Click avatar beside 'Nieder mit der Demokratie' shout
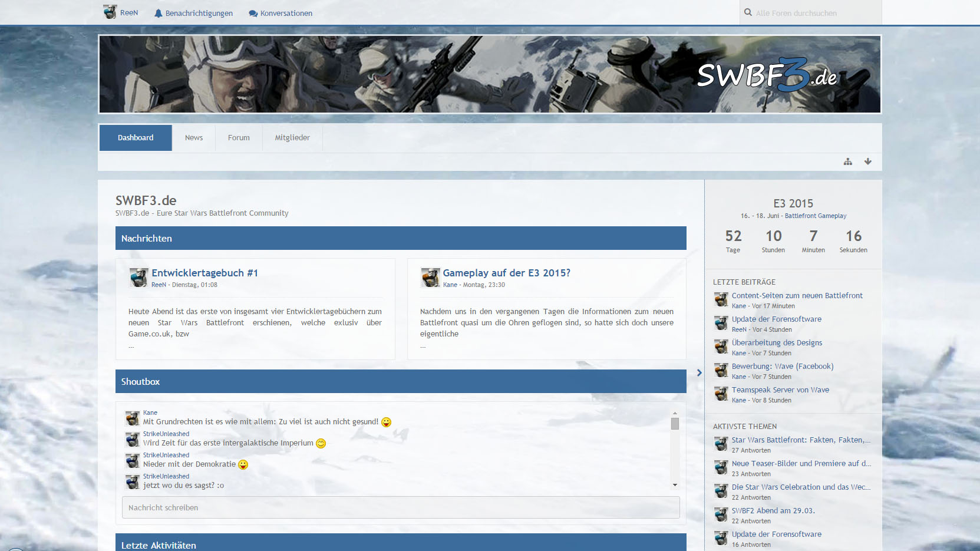This screenshot has height=551, width=980. point(133,460)
